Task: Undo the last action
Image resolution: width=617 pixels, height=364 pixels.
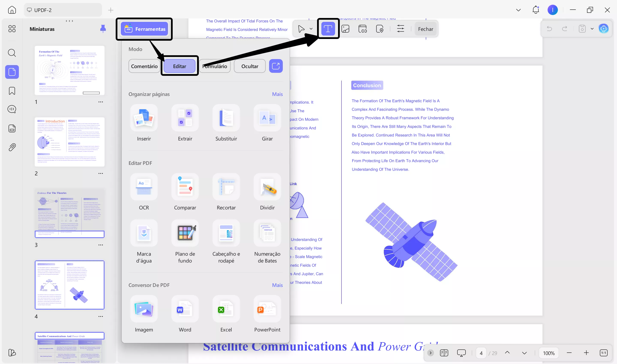Action: click(550, 29)
